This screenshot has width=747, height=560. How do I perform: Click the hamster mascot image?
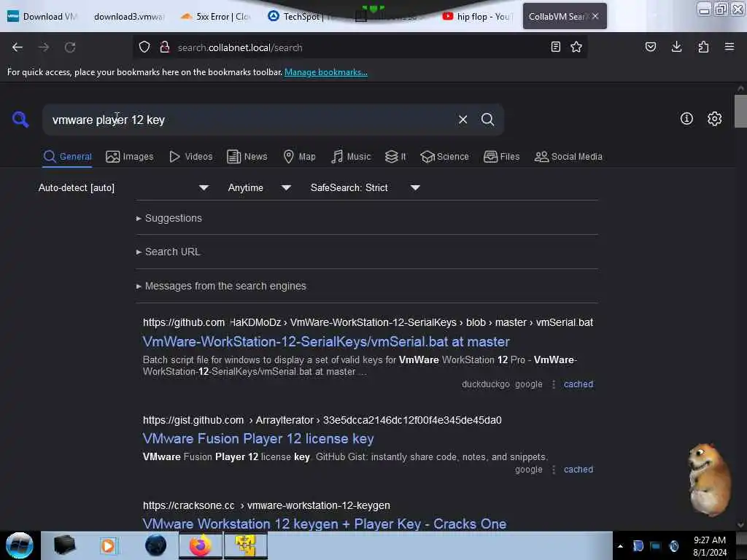coord(709,480)
